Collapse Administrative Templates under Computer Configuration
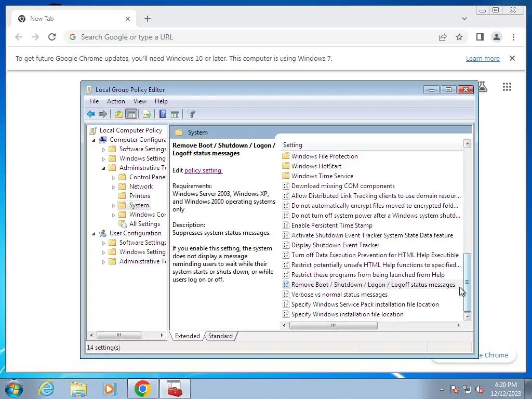The height and width of the screenshot is (399, 532). click(104, 168)
